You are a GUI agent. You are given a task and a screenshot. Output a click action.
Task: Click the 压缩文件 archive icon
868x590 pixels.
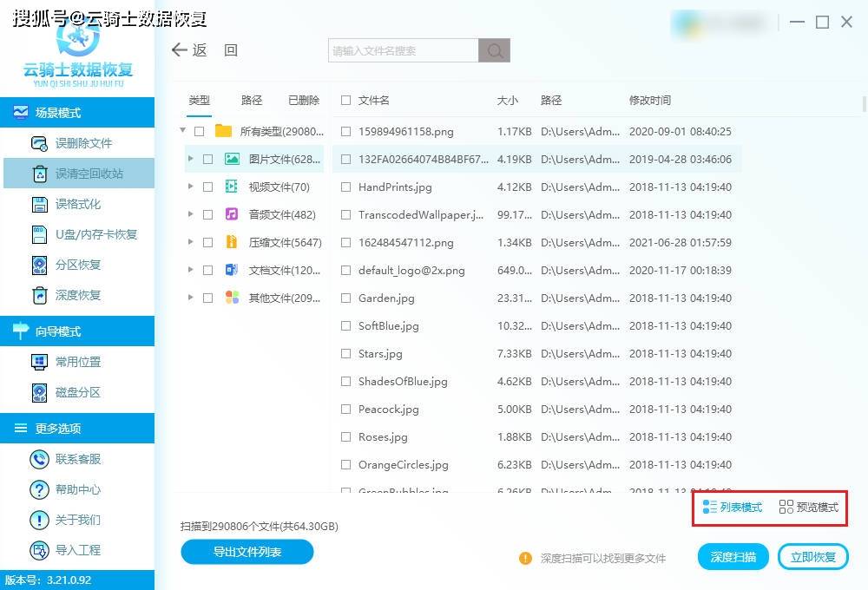[232, 242]
